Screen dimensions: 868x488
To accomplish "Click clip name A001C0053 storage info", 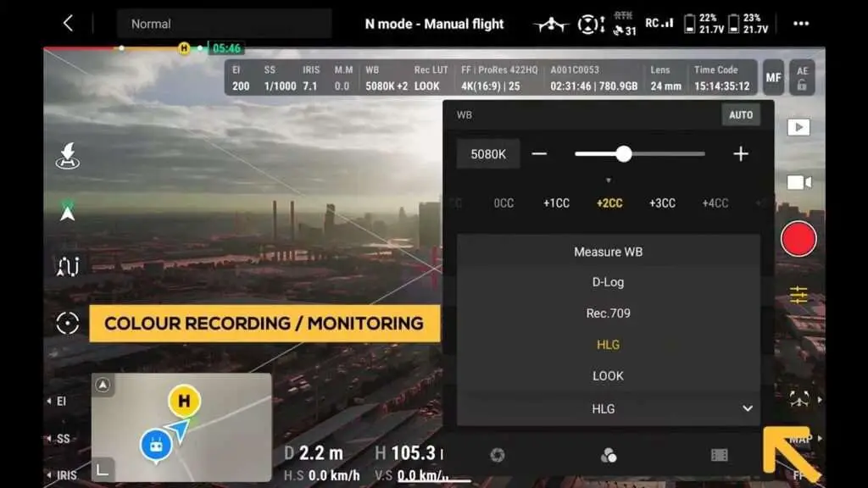I will [x=594, y=78].
